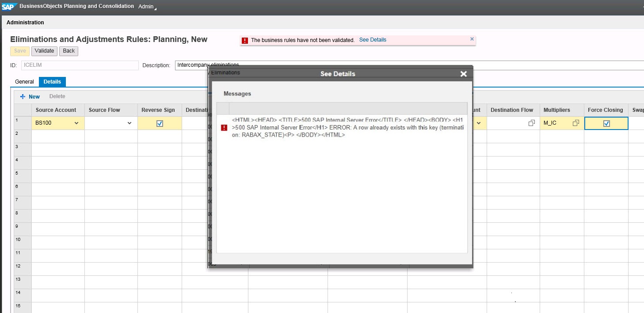The width and height of the screenshot is (644, 313).
Task: Click the Destination Flow column header
Action: [513, 110]
